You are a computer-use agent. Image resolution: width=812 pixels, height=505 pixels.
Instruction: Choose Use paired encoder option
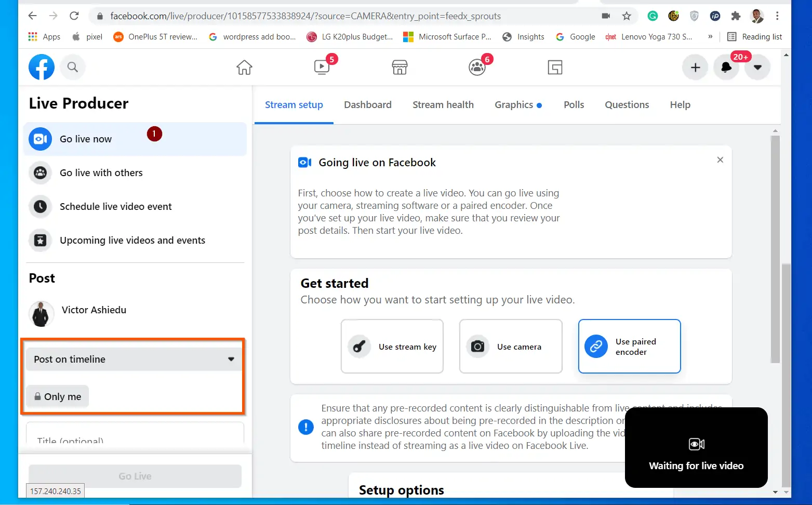pyautogui.click(x=630, y=347)
